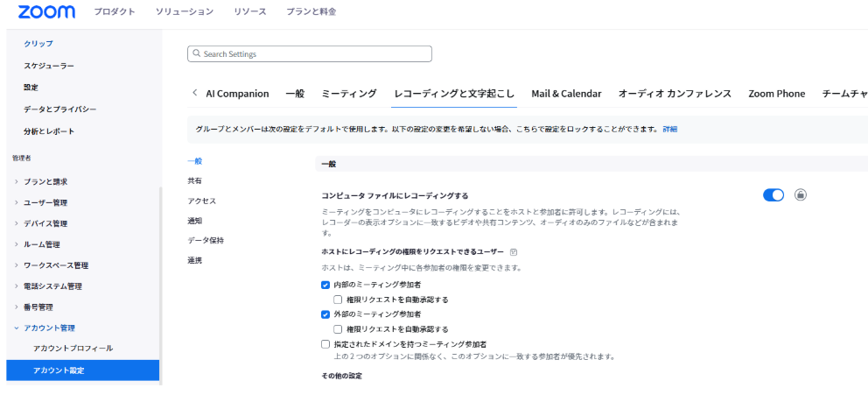The width and height of the screenshot is (868, 395).
Task: Switch to the 一般 settings tab
Action: tap(295, 94)
